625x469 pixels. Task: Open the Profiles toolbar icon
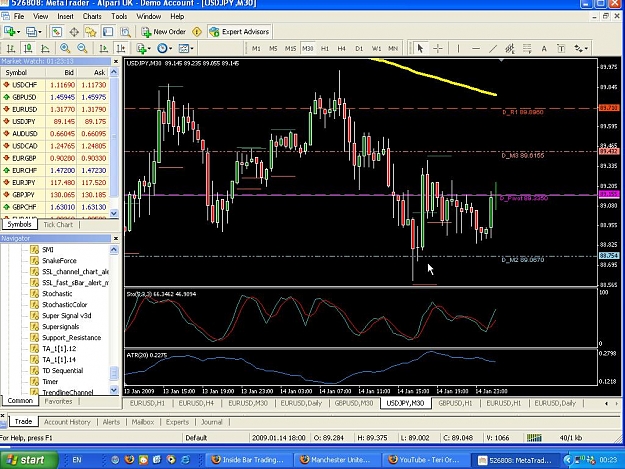(x=31, y=31)
